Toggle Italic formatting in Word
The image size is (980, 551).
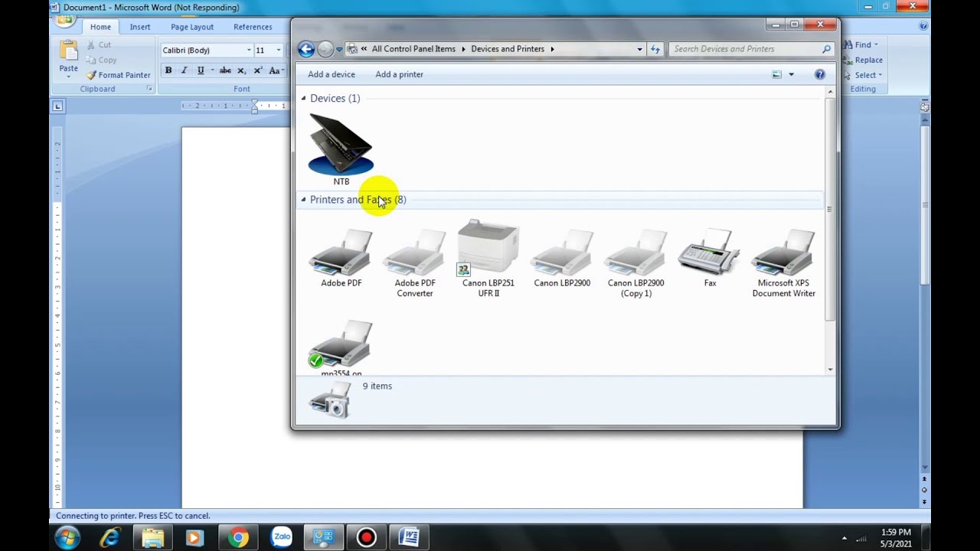click(184, 70)
